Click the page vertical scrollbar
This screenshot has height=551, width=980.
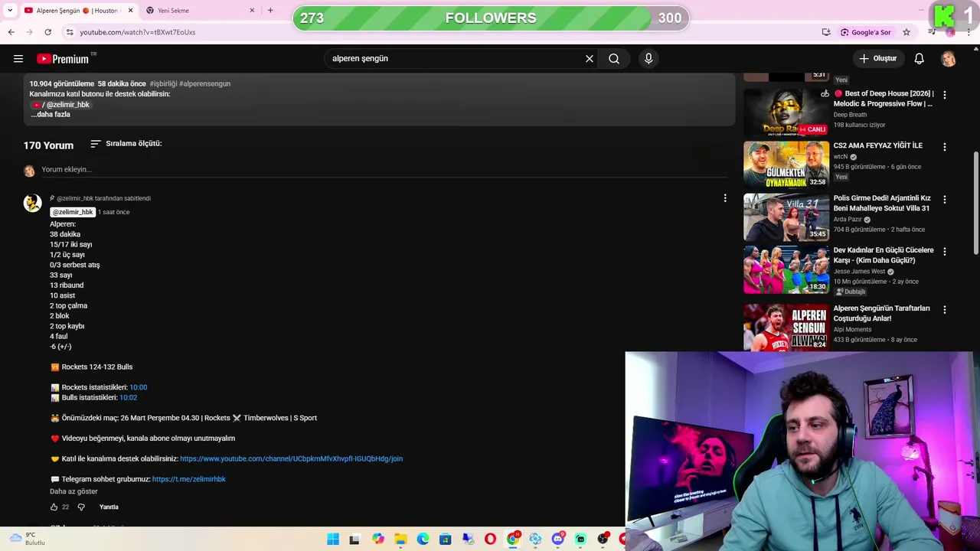point(976,203)
